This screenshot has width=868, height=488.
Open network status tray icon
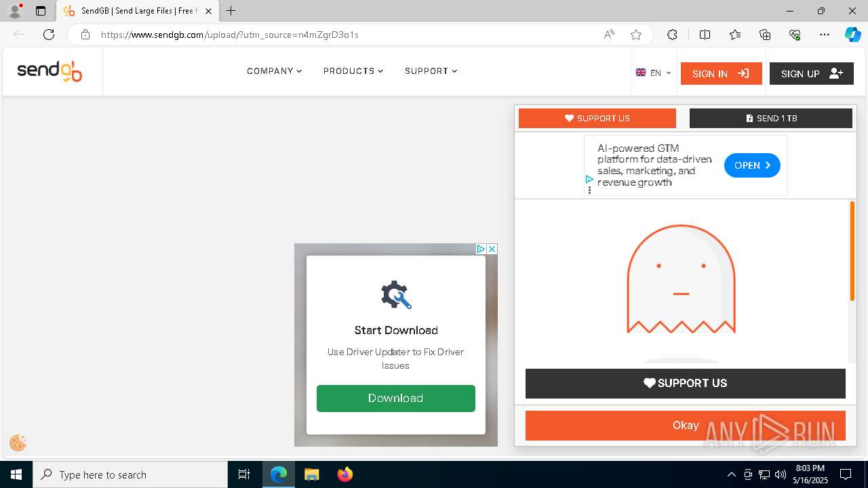764,474
